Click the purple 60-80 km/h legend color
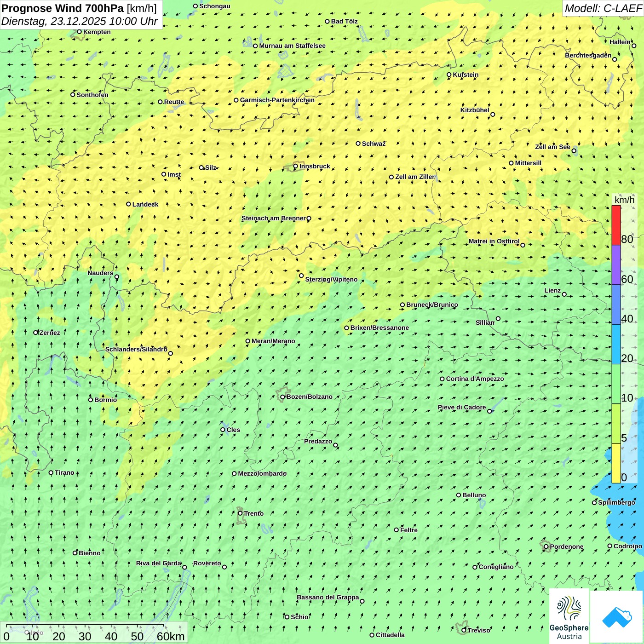This screenshot has width=644, height=644. 616,265
